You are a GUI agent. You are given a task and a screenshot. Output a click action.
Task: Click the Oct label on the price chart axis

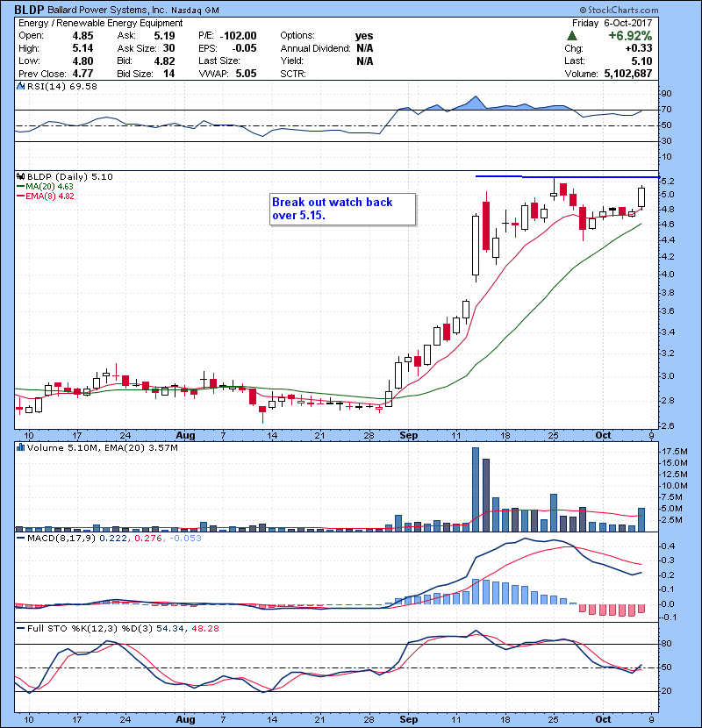point(603,435)
